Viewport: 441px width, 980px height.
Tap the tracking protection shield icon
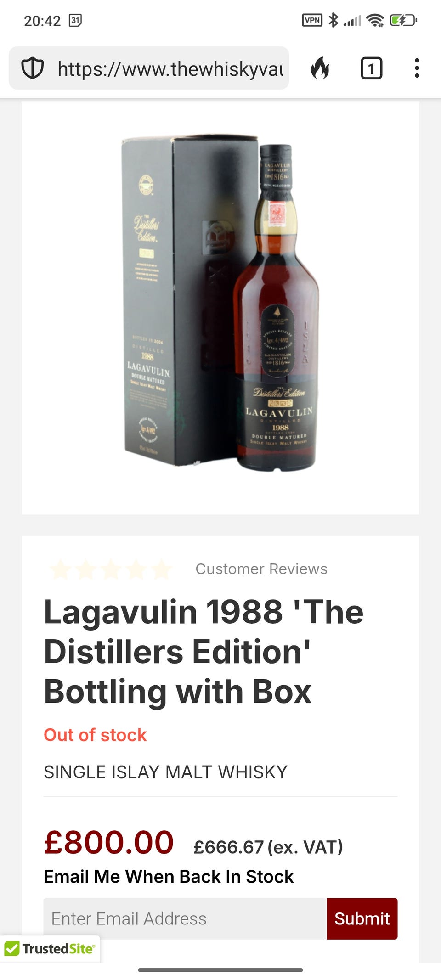coord(33,68)
